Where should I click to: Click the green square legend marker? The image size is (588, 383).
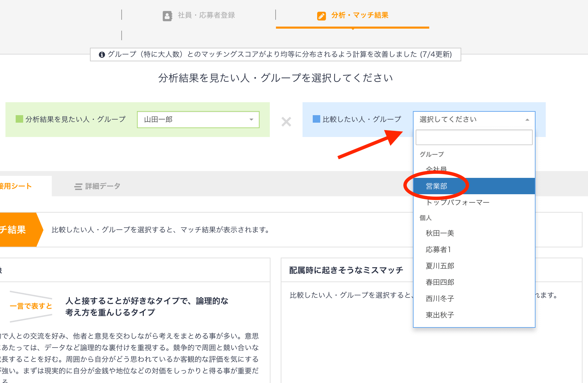(x=19, y=119)
